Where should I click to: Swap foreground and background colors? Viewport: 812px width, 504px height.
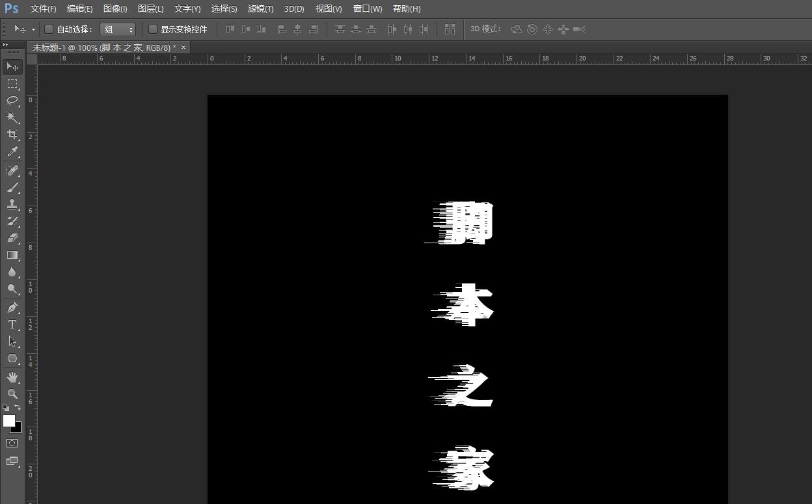click(18, 407)
